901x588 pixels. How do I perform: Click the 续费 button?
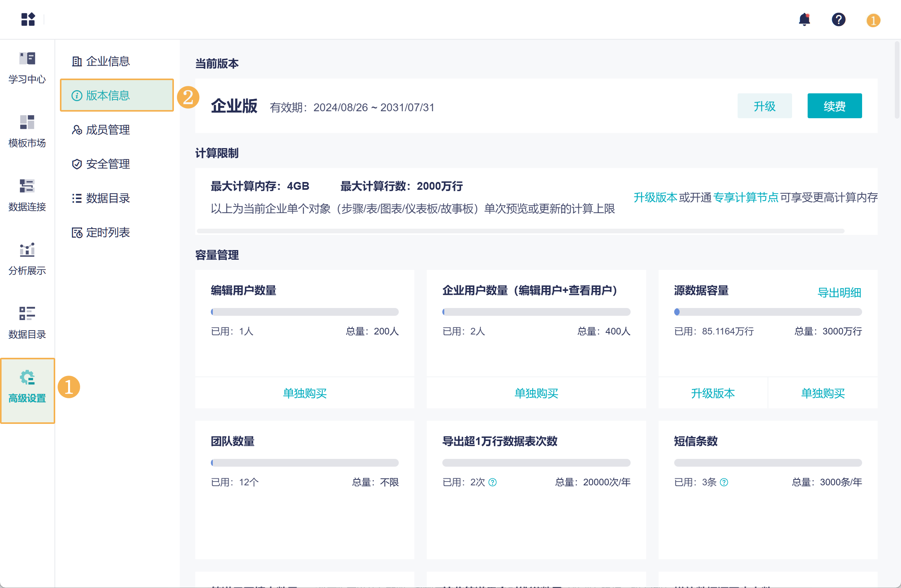pyautogui.click(x=834, y=106)
